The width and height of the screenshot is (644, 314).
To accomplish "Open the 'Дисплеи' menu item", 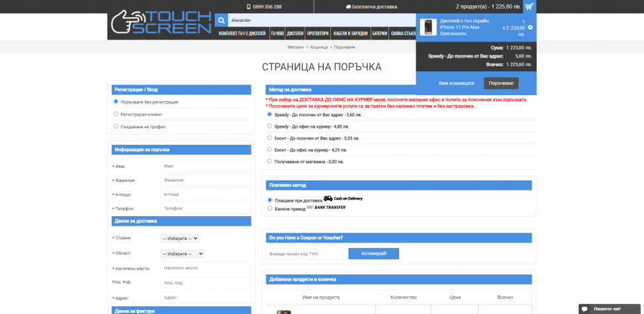I will (x=295, y=33).
